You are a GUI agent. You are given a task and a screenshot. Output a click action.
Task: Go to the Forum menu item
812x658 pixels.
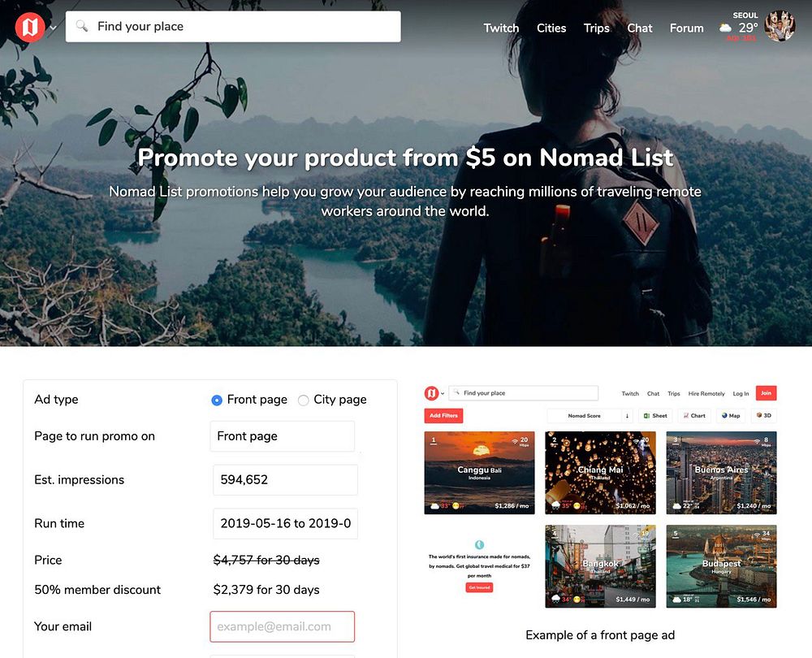point(687,28)
